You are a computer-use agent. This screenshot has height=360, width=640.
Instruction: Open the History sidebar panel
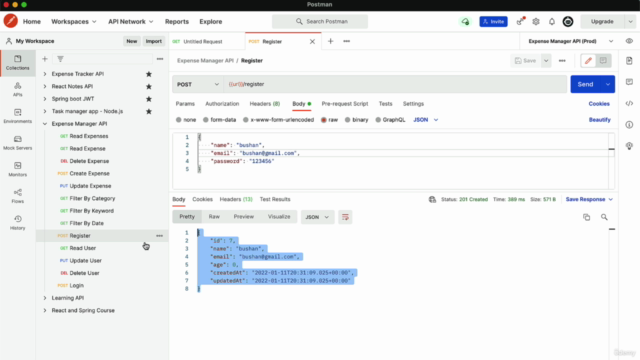point(18,223)
